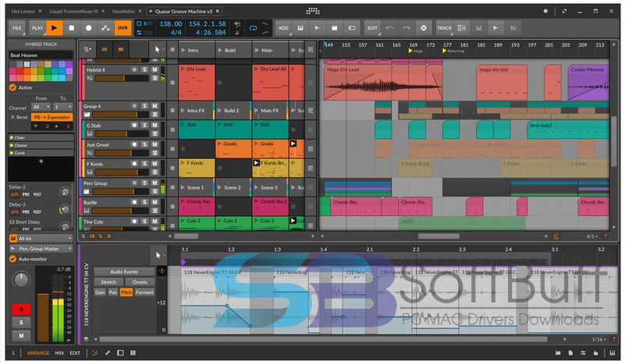Switch to the MIX view

coord(59,353)
